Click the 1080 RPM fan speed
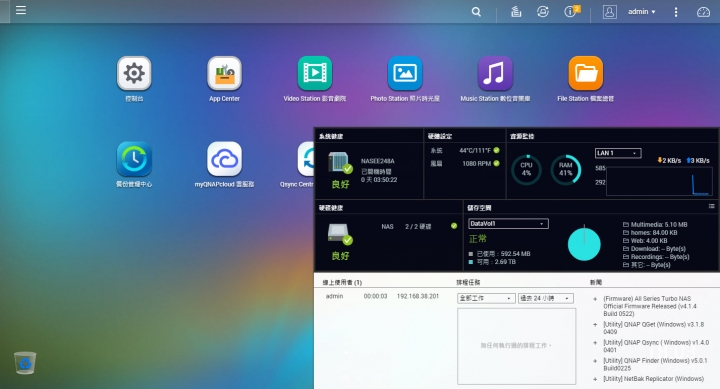 tap(477, 163)
